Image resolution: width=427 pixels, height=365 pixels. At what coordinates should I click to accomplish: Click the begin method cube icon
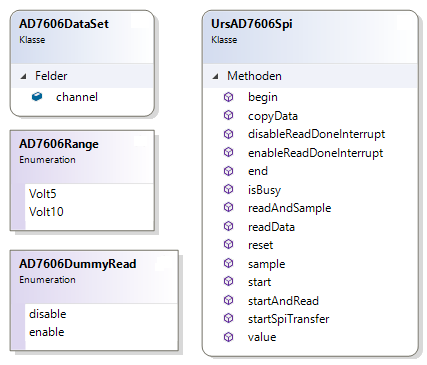click(228, 97)
